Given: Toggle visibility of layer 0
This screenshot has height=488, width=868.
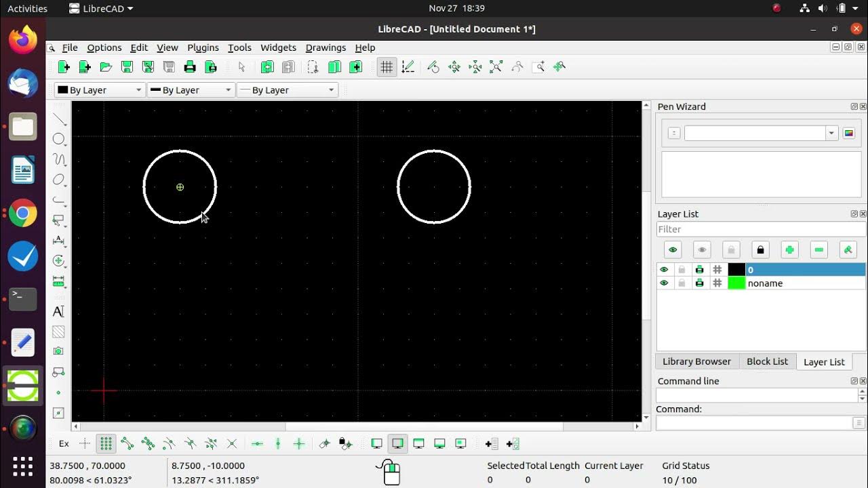Looking at the screenshot, I should [664, 270].
